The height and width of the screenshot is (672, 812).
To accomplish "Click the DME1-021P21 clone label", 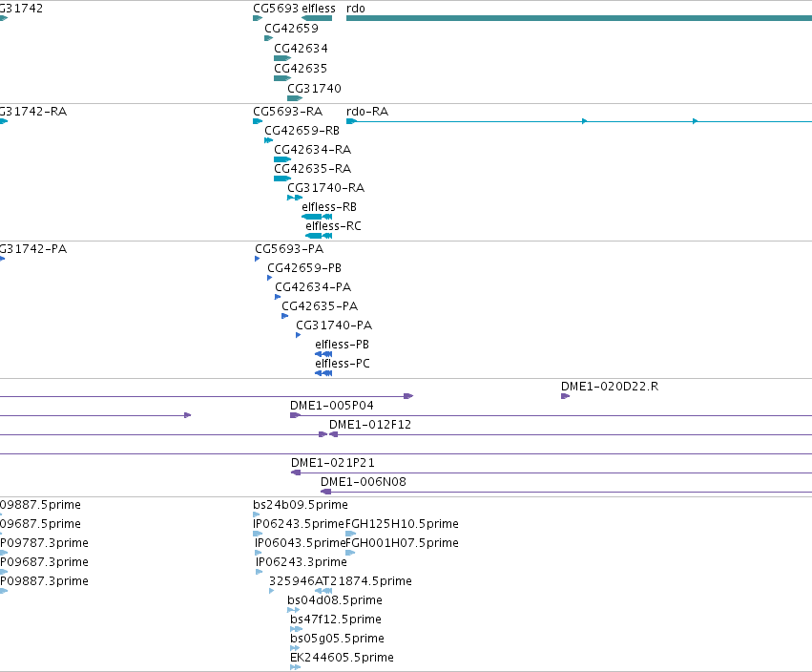I will tap(332, 463).
